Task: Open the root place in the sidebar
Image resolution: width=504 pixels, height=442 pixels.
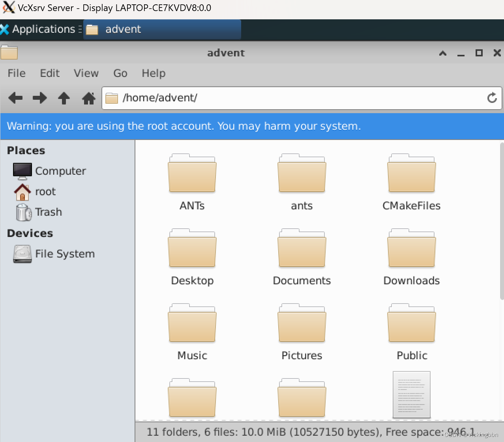Action: click(x=45, y=191)
